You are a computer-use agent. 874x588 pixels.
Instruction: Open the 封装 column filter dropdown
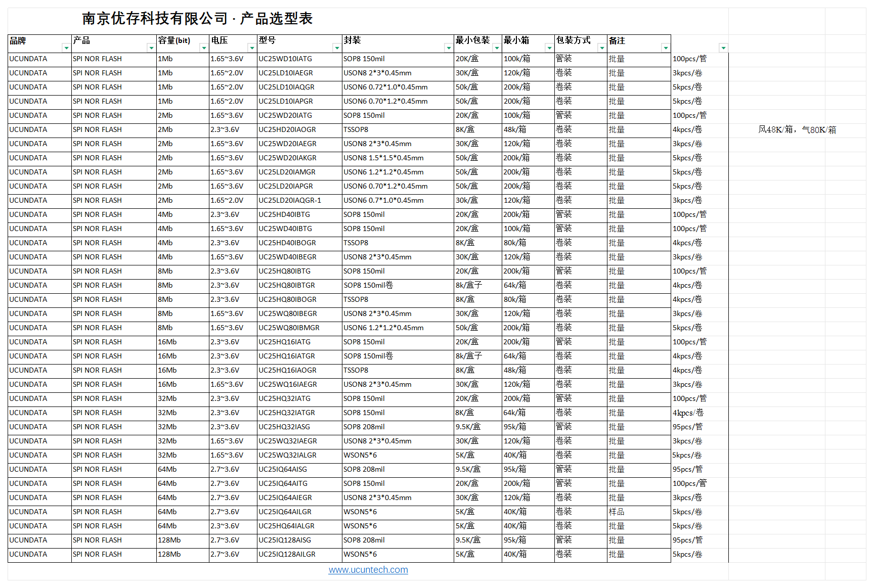click(x=449, y=48)
